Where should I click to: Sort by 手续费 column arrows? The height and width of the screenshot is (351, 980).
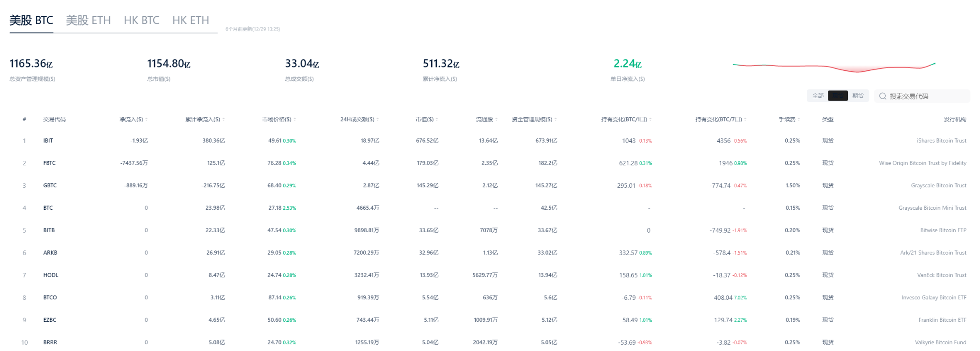799,119
